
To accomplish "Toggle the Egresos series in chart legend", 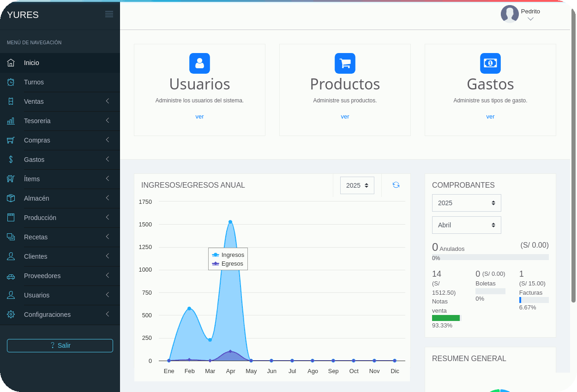I will [228, 264].
